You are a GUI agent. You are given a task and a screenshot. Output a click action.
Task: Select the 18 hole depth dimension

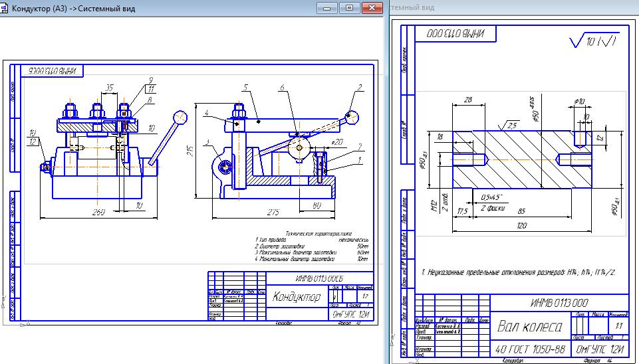440,137
